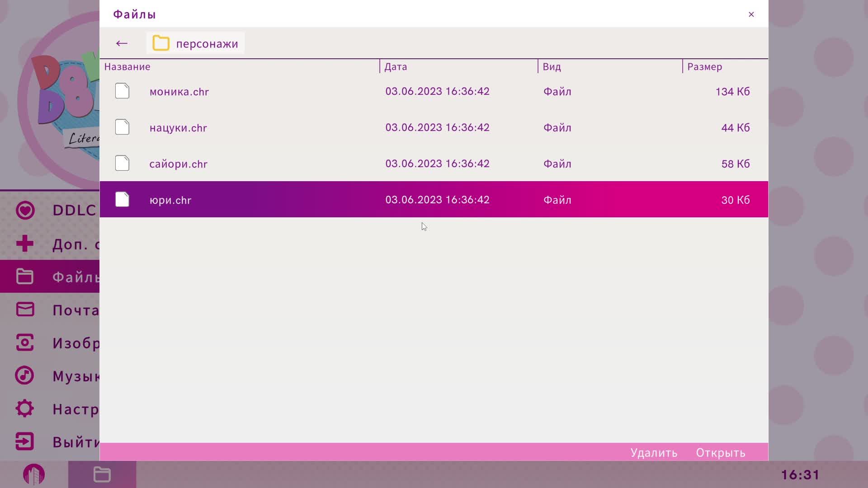The height and width of the screenshot is (488, 868).
Task: Click the DDLC heart icon in sidebar
Action: [x=25, y=210]
